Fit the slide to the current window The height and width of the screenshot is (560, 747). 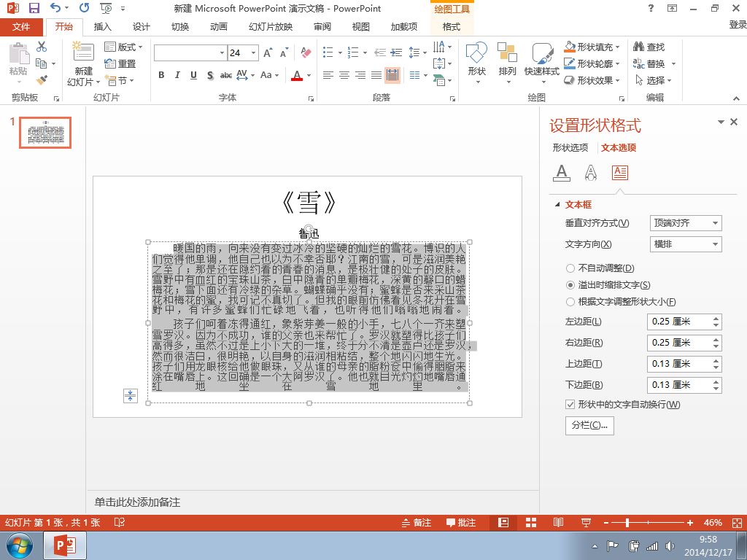tap(737, 523)
